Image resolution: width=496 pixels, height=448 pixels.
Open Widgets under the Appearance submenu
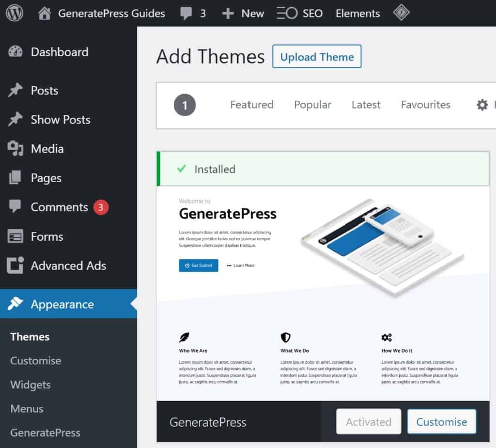pos(31,385)
